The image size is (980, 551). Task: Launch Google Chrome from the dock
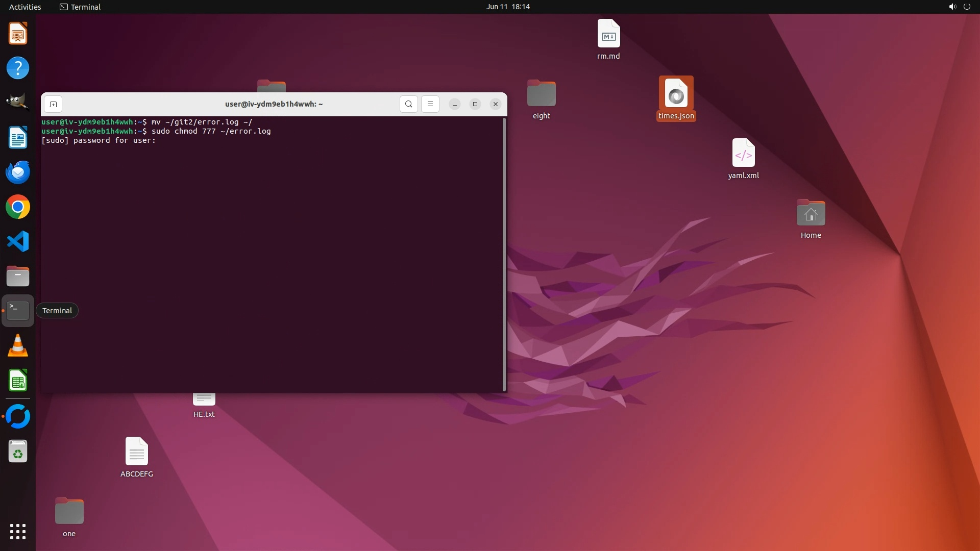18,207
